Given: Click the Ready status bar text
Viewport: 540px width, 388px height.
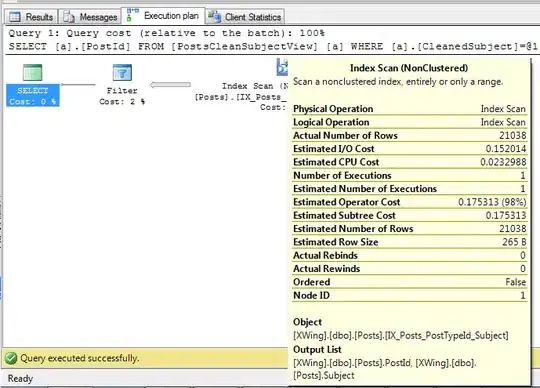Looking at the screenshot, I should pyautogui.click(x=20, y=379).
